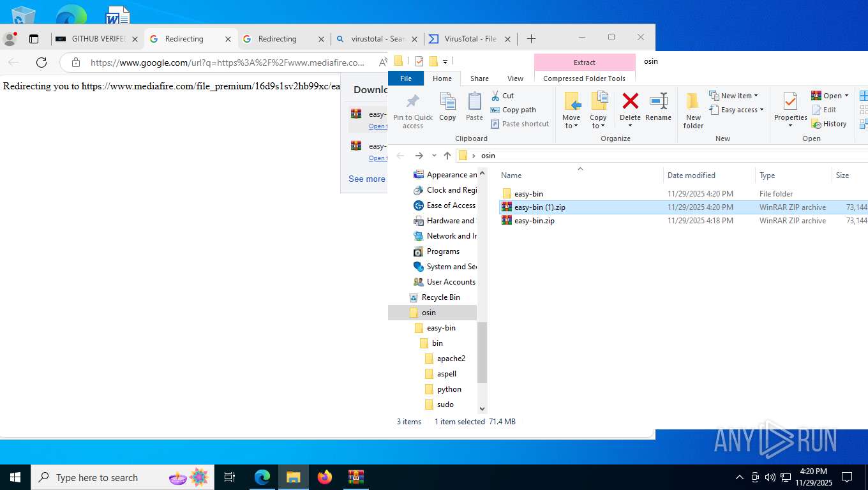Click Properties icon in quick access toolbar
This screenshot has height=490, width=868.
click(419, 61)
